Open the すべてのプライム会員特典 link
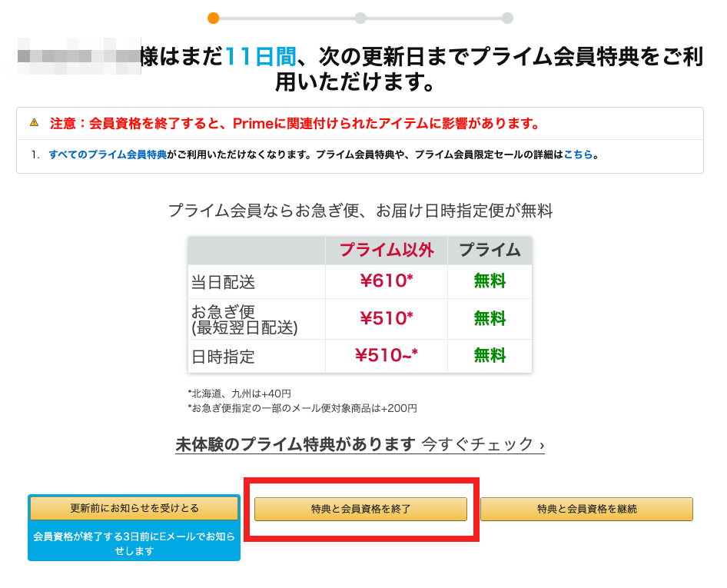Image resolution: width=727 pixels, height=588 pixels. 108,154
